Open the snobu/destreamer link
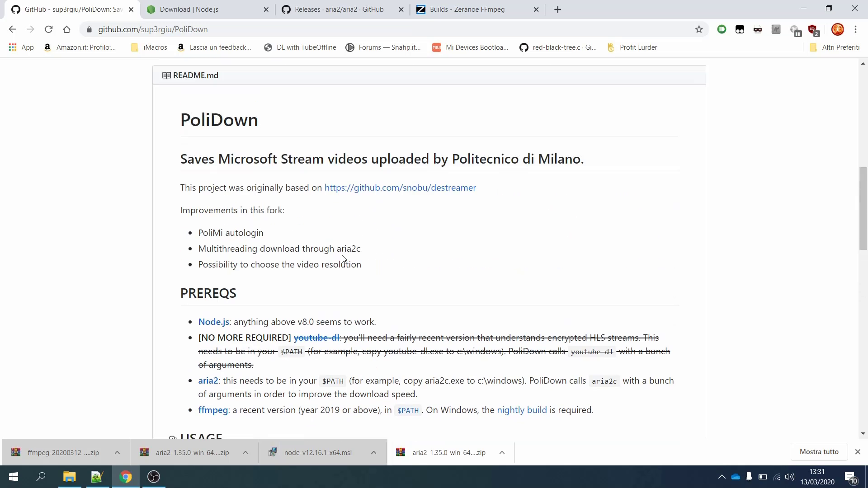Viewport: 868px width, 488px height. [400, 188]
